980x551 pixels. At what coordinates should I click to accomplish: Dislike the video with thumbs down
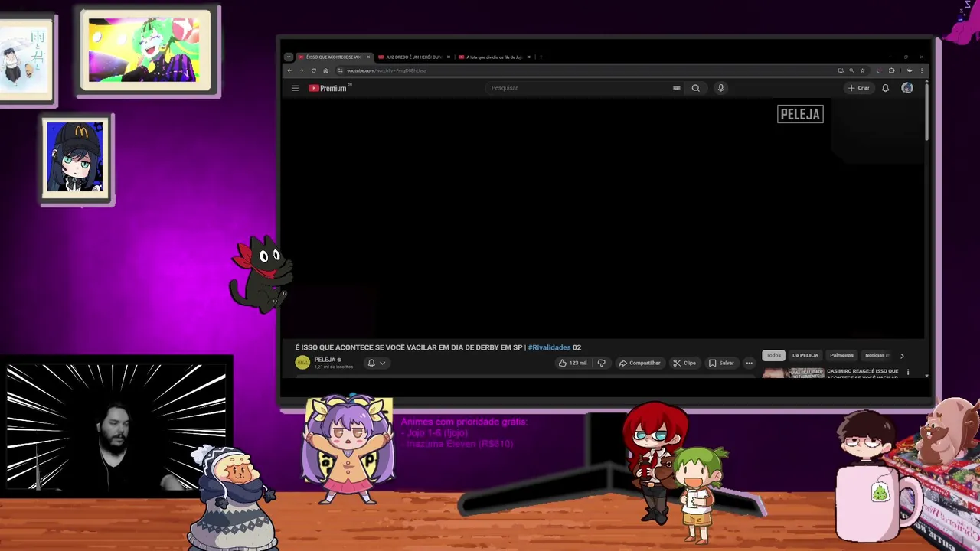click(601, 363)
